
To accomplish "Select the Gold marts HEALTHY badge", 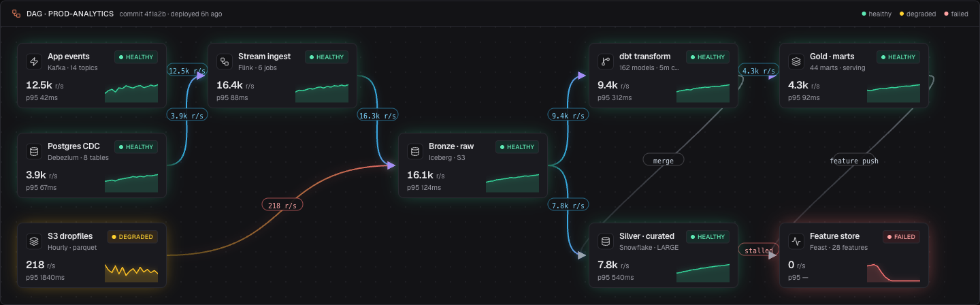I will (898, 57).
